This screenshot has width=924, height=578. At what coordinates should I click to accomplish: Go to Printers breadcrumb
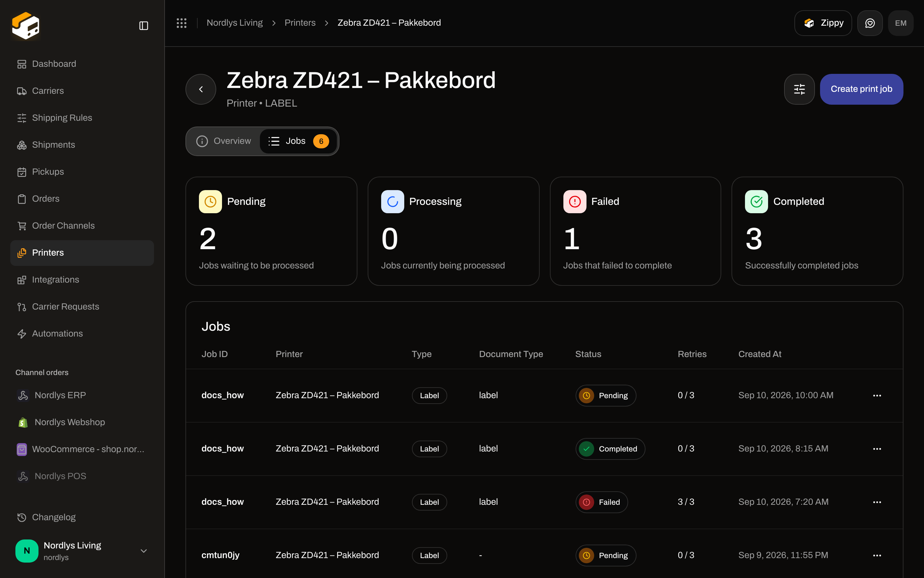pos(300,23)
